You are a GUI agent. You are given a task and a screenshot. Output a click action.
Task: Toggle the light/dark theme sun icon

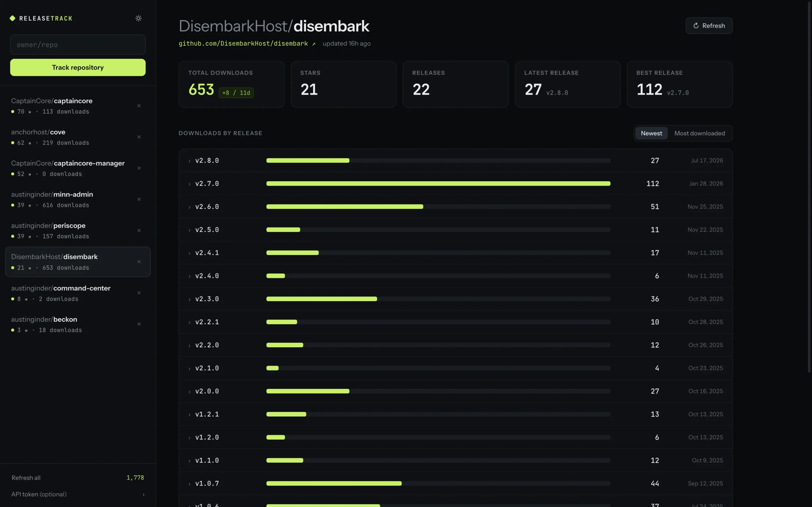tap(138, 18)
